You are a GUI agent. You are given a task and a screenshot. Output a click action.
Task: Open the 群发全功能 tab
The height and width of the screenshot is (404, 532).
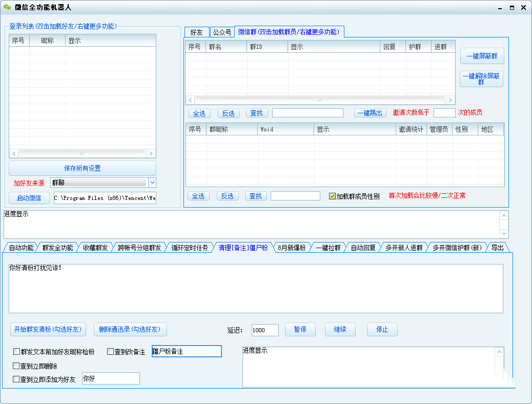coord(58,248)
